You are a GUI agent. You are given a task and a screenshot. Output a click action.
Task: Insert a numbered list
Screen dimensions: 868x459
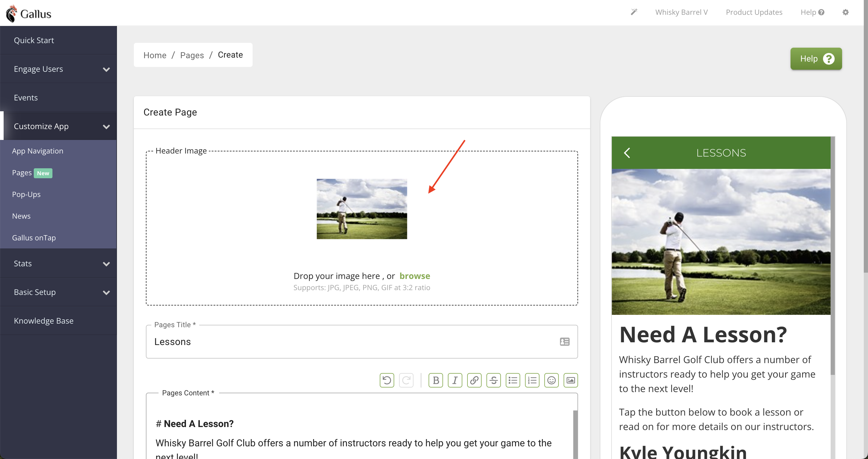click(x=532, y=380)
